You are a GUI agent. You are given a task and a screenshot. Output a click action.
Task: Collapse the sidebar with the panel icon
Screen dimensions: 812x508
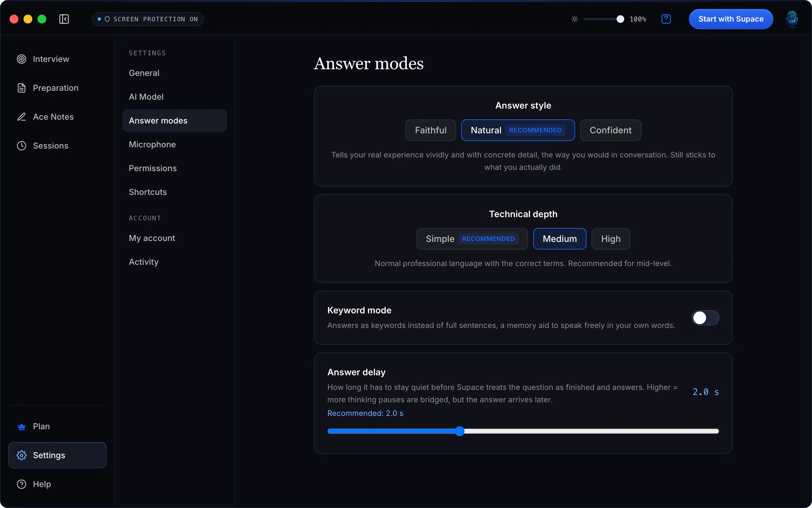(x=64, y=19)
